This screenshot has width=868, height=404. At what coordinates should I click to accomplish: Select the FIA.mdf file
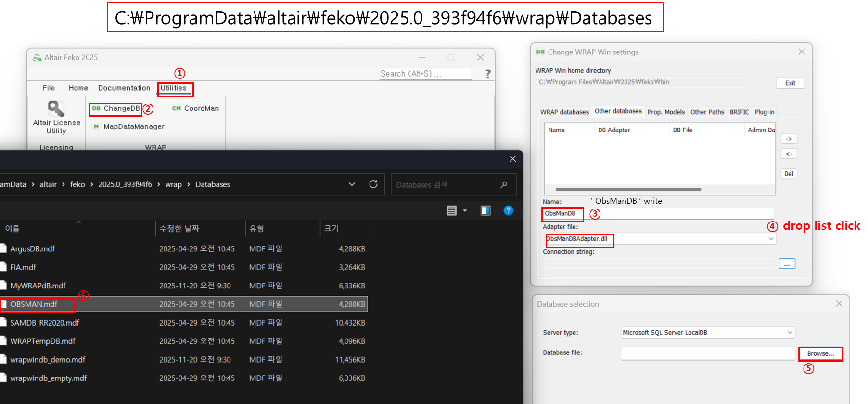[184, 267]
